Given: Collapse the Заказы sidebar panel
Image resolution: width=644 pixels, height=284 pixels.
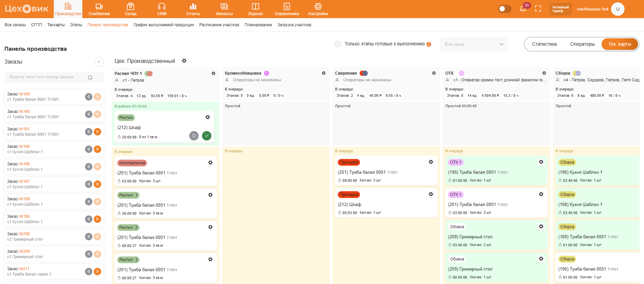Looking at the screenshot, I should tap(99, 62).
